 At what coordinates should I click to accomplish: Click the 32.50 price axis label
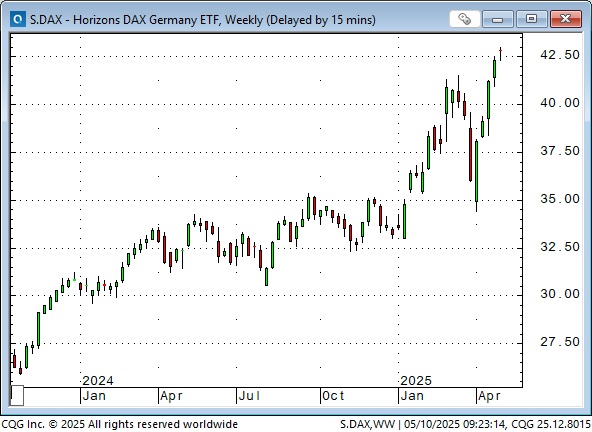point(560,247)
